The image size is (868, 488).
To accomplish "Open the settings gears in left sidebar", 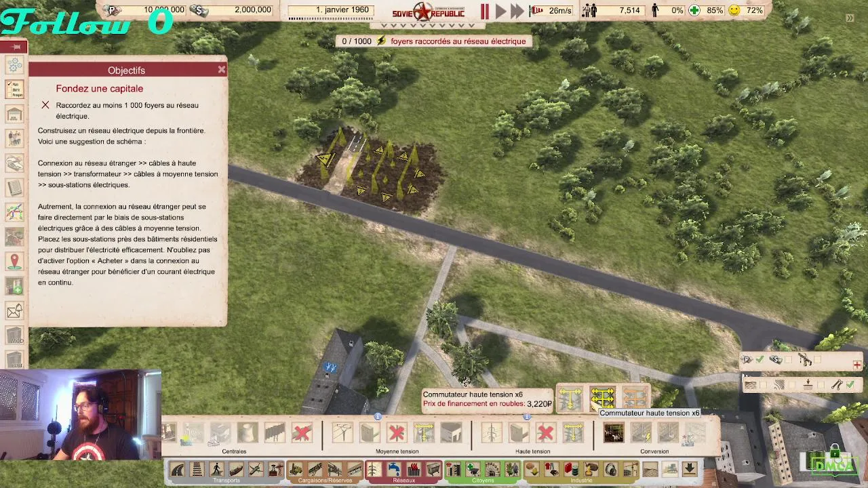I will point(14,66).
